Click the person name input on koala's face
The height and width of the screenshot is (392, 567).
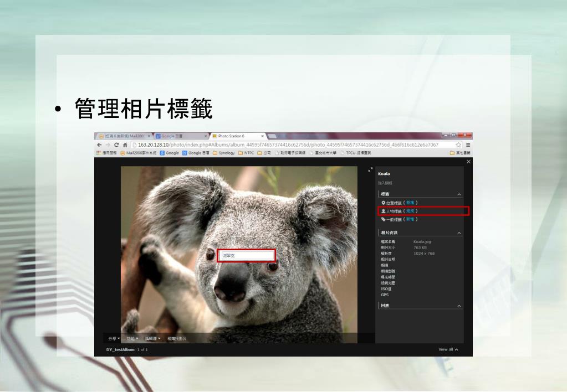click(247, 255)
